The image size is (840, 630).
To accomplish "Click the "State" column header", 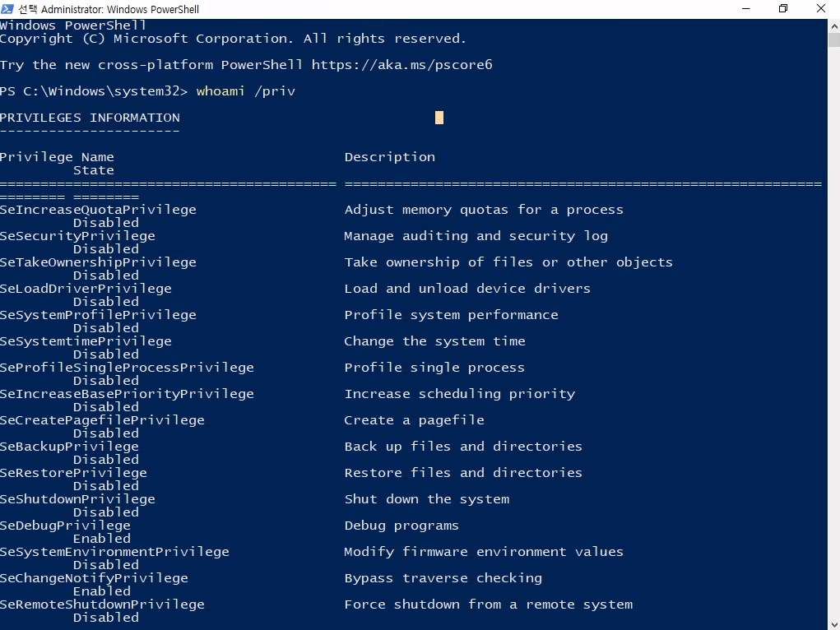I will (x=94, y=170).
